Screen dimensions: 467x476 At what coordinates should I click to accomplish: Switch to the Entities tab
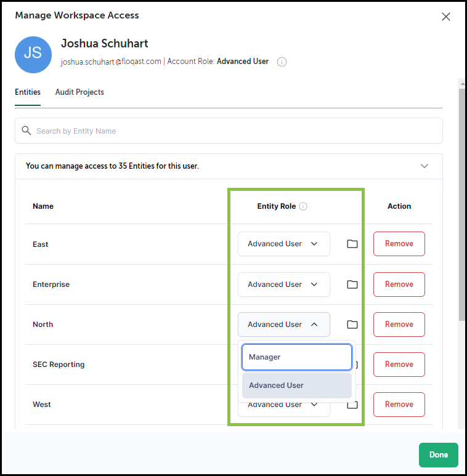coord(28,92)
